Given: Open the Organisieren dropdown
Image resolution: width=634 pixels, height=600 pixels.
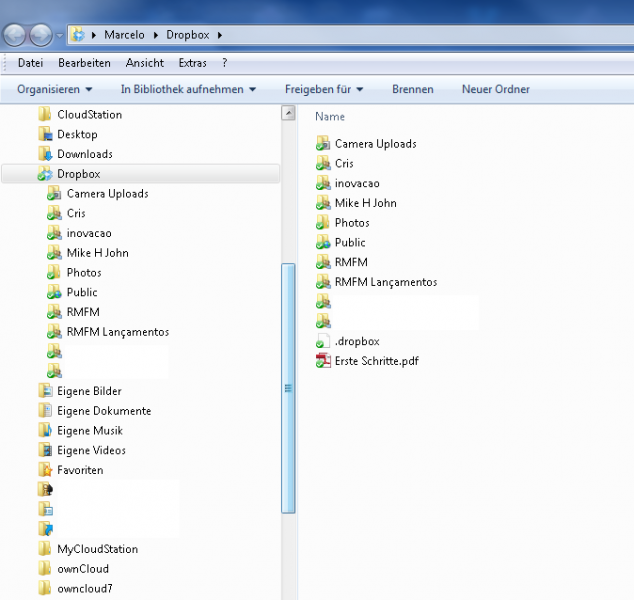Looking at the screenshot, I should 55,89.
